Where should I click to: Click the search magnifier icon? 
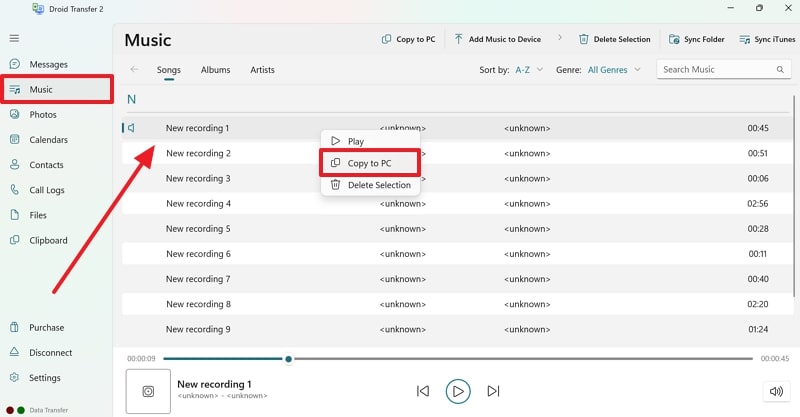tap(780, 69)
